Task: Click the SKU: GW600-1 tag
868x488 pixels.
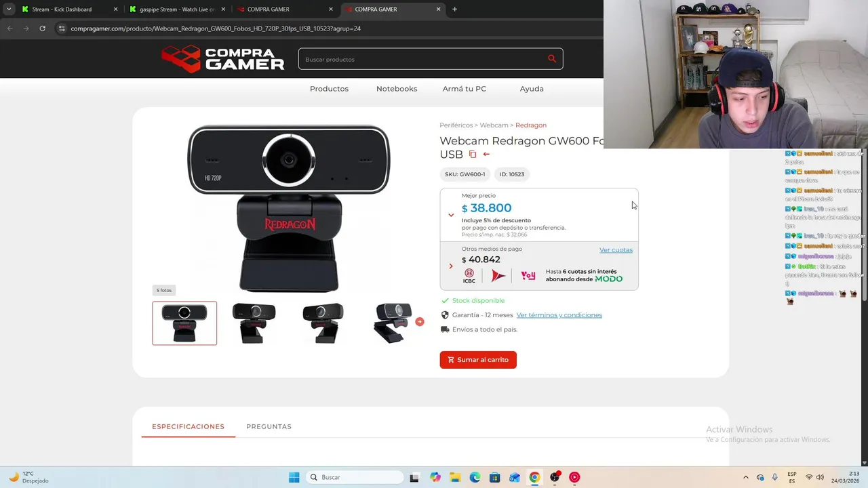Action: [x=465, y=174]
